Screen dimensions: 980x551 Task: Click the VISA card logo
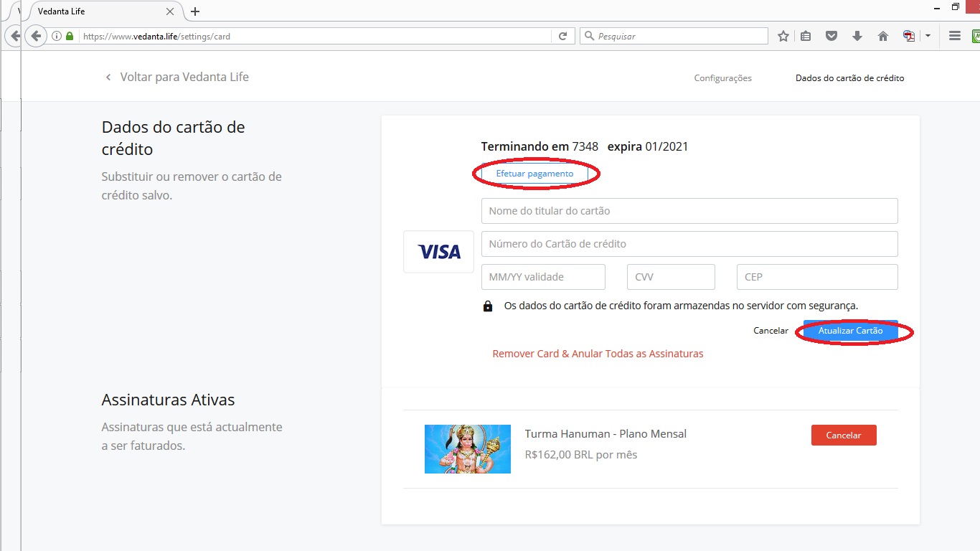(438, 252)
